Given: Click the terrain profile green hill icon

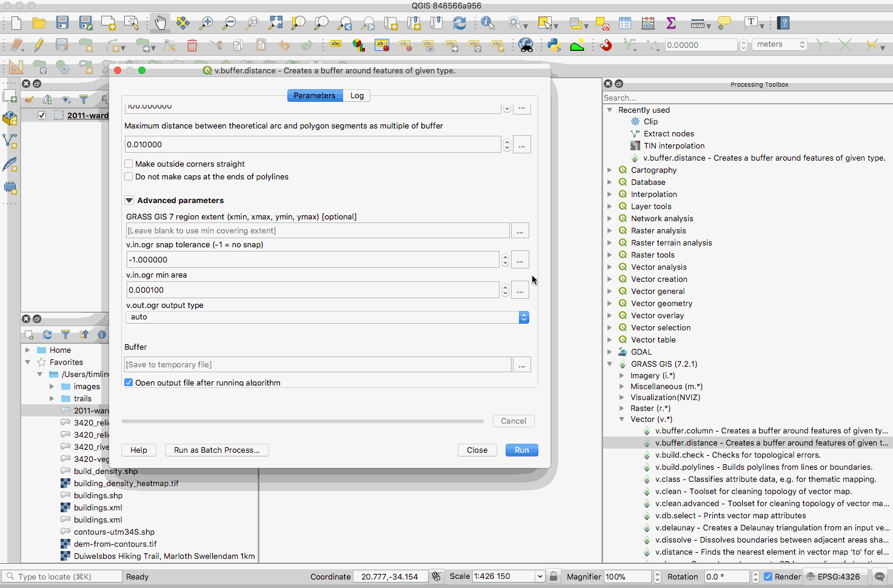Looking at the screenshot, I should pyautogui.click(x=577, y=45).
